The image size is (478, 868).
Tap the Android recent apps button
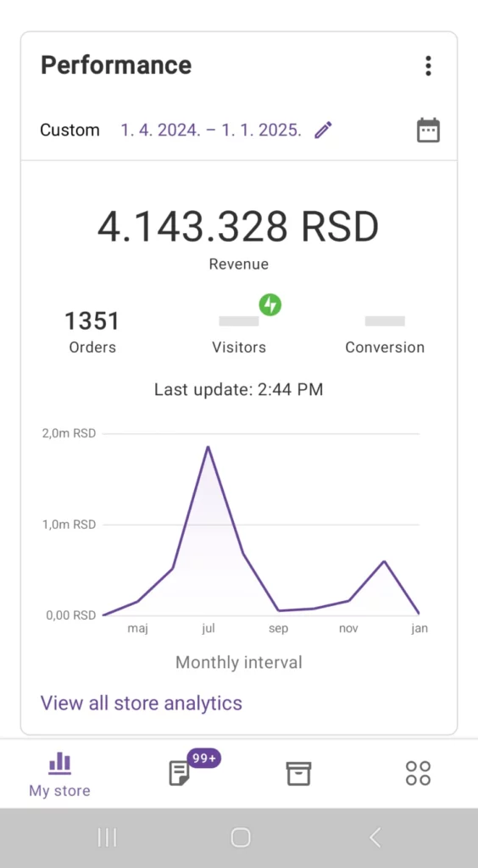point(108,837)
